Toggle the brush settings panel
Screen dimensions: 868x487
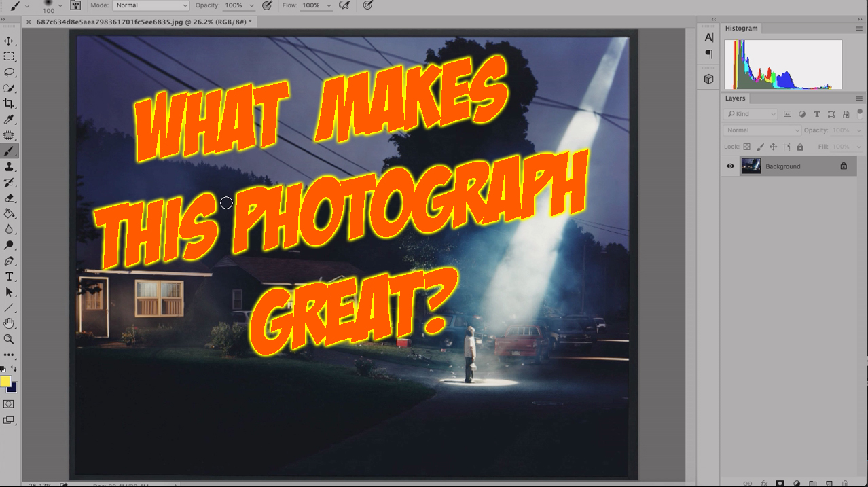tap(76, 5)
